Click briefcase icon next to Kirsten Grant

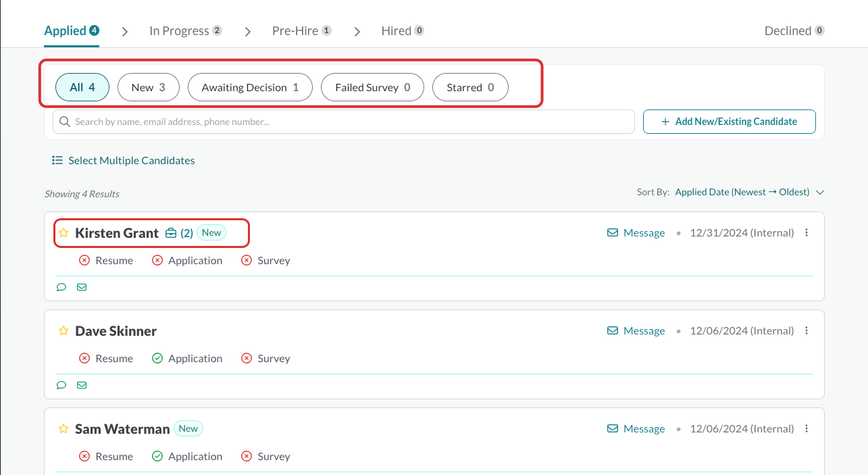coord(171,233)
